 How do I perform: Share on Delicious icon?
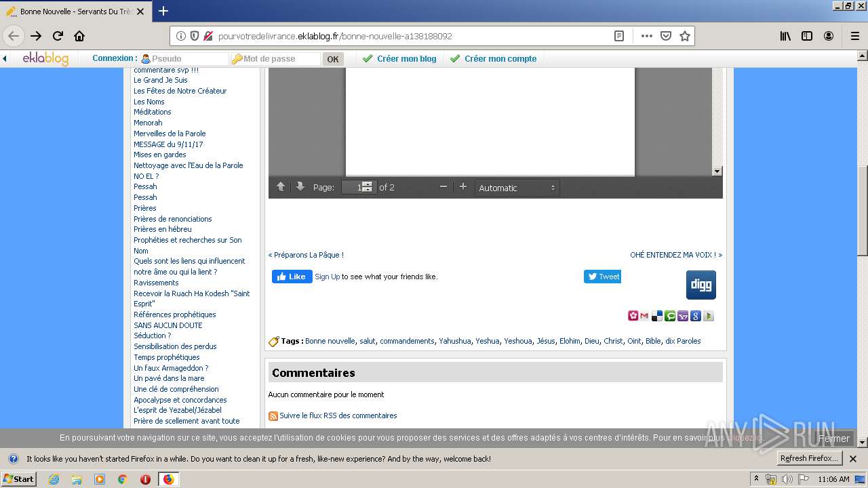click(657, 316)
